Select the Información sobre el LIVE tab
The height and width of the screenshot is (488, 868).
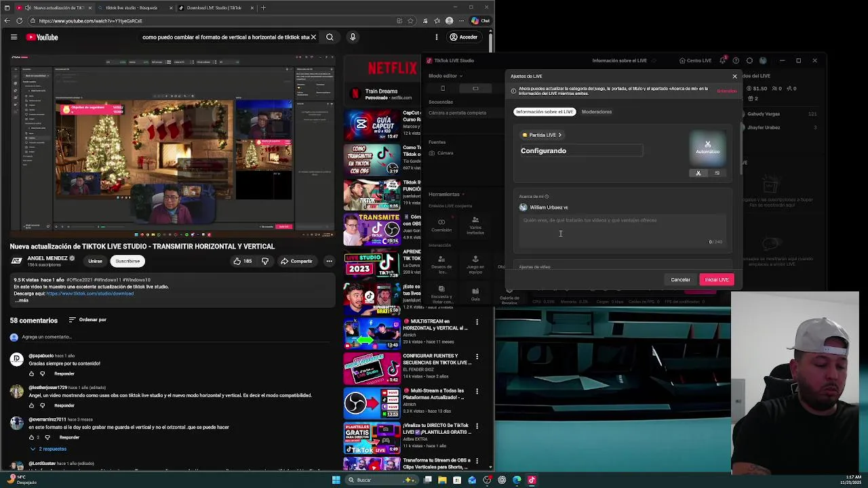pyautogui.click(x=545, y=112)
